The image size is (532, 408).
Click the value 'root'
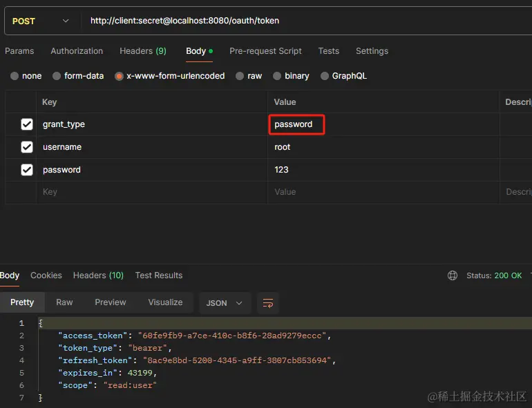[x=283, y=147]
